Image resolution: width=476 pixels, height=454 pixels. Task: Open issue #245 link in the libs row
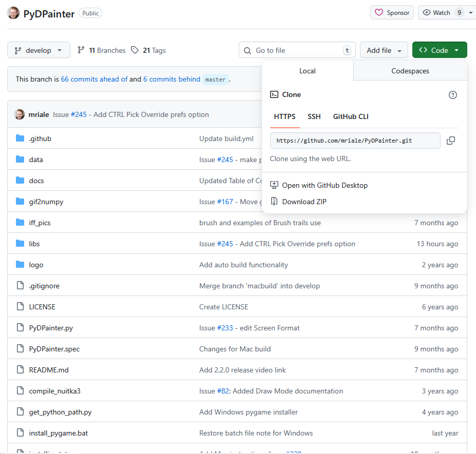[225, 244]
